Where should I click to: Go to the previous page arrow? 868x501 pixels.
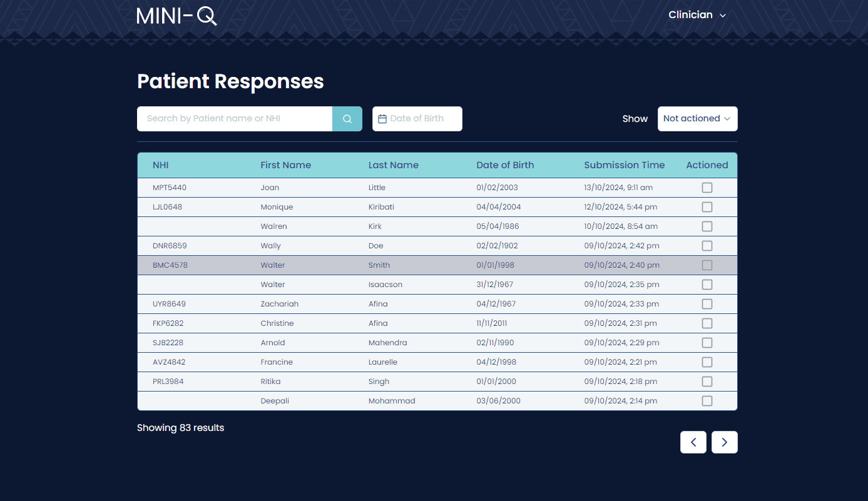(693, 442)
